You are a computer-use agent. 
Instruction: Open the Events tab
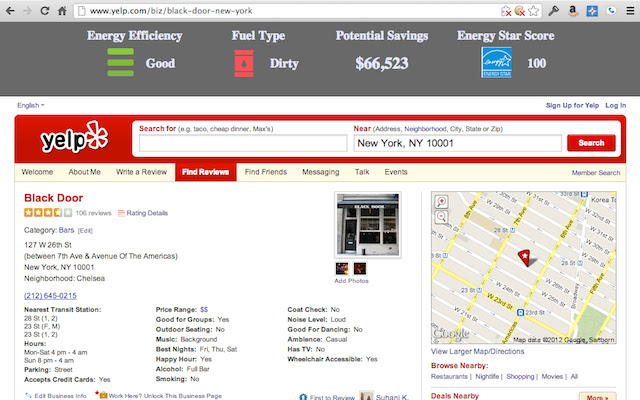pyautogui.click(x=396, y=172)
